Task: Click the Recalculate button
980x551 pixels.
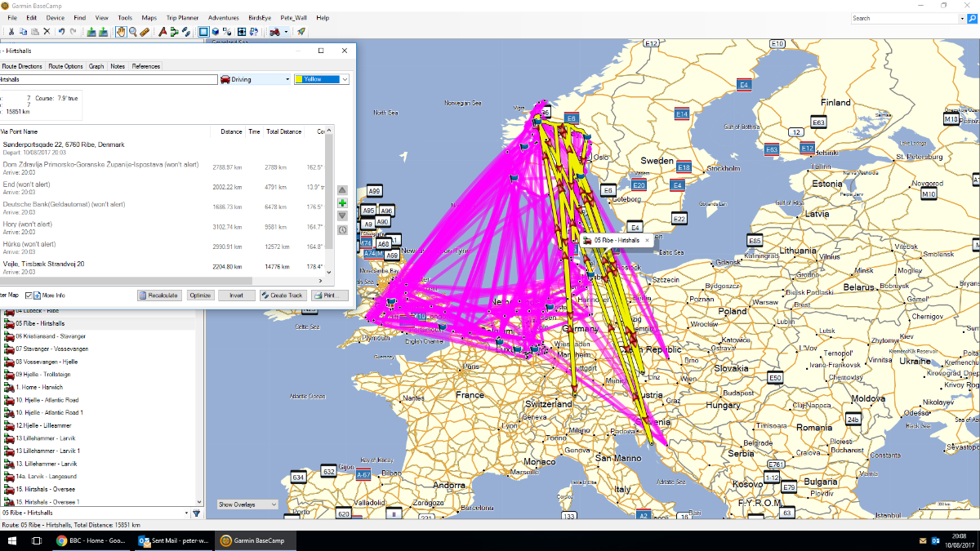Action: [x=159, y=295]
